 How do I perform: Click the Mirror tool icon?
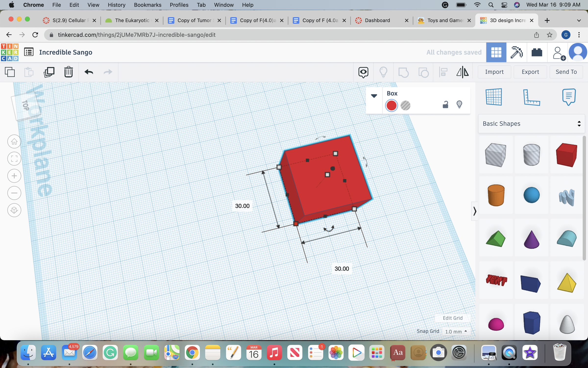[463, 72]
